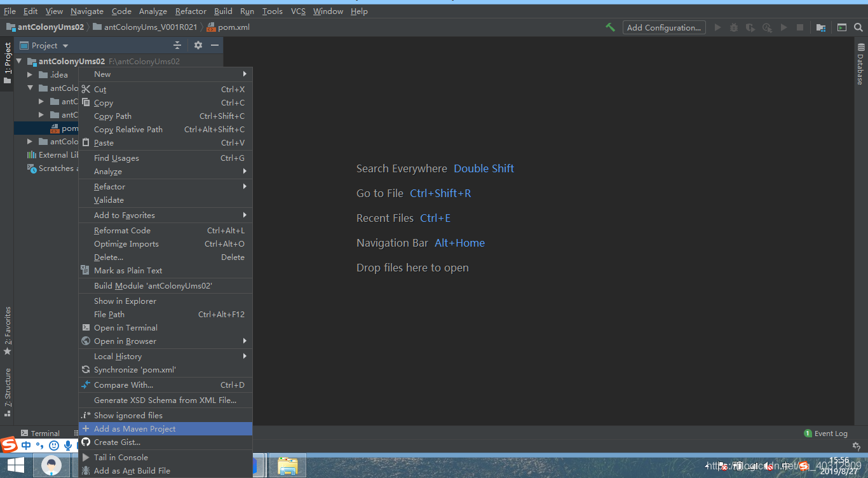Click the Sogou input method S icon
The height and width of the screenshot is (478, 868).
(x=9, y=445)
